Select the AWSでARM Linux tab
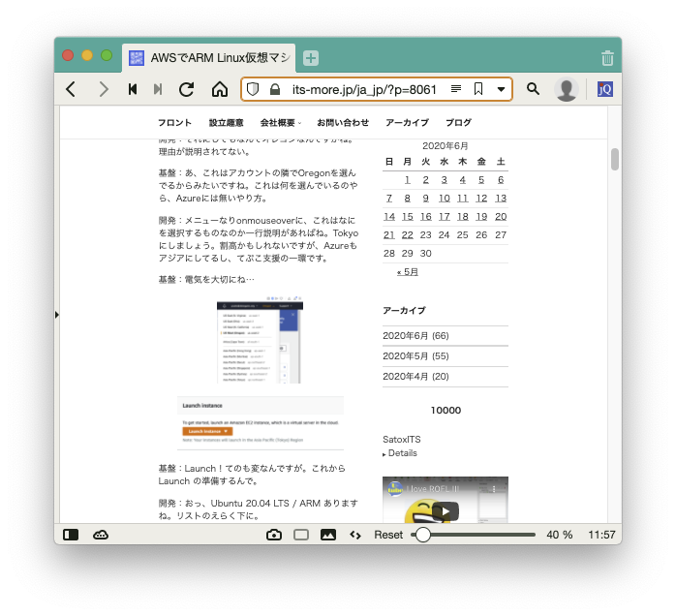676x616 pixels. [x=209, y=57]
